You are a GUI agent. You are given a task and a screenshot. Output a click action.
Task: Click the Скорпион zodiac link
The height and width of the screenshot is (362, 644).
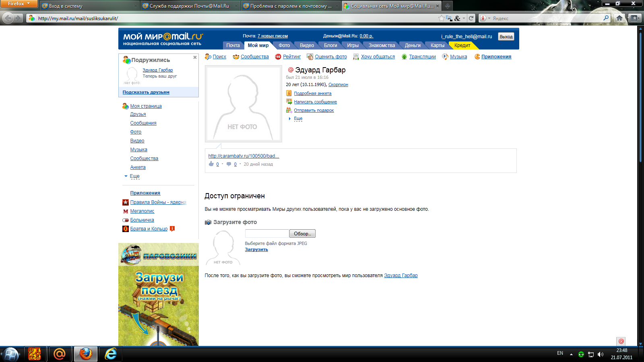338,85
